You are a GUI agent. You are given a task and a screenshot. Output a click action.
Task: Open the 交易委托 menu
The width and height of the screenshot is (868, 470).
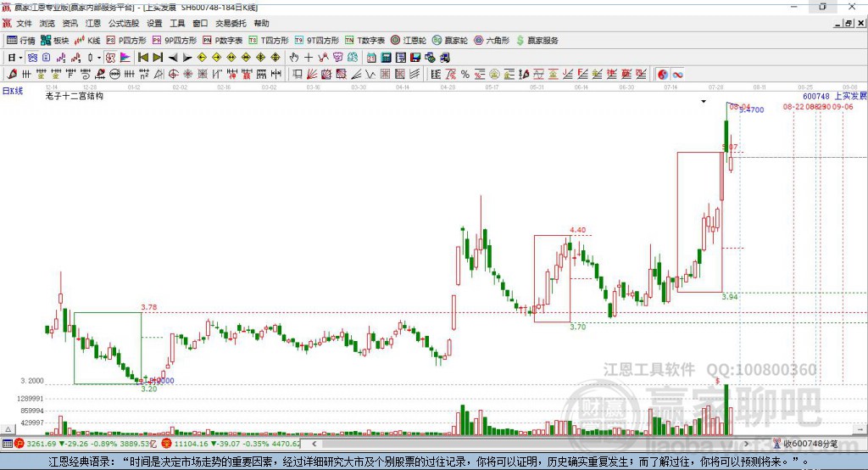[231, 23]
